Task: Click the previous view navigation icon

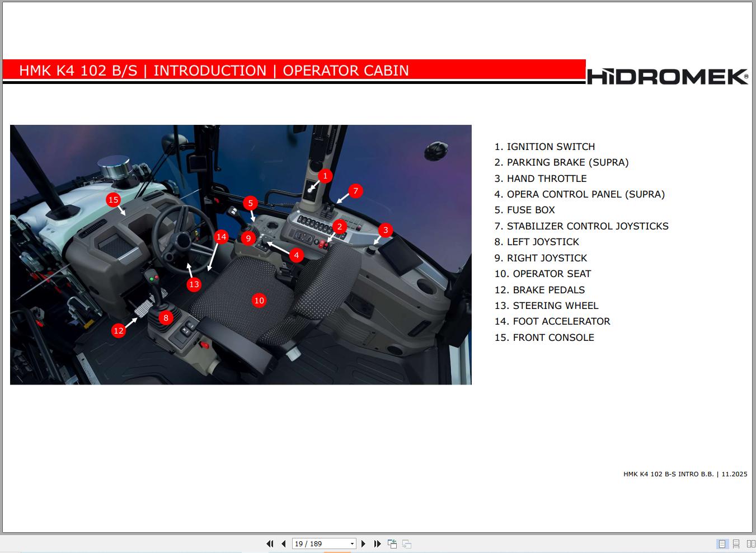Action: pos(392,543)
